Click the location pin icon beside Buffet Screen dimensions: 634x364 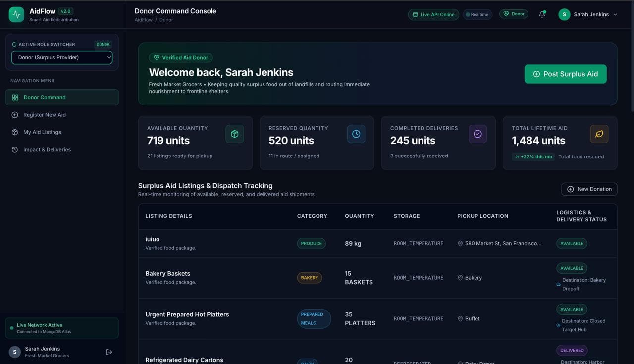coord(460,319)
